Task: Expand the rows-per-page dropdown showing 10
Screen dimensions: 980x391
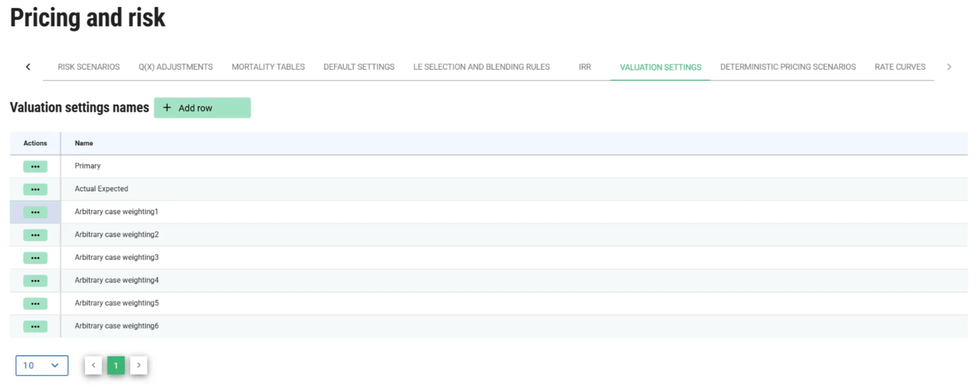Action: 42,366
